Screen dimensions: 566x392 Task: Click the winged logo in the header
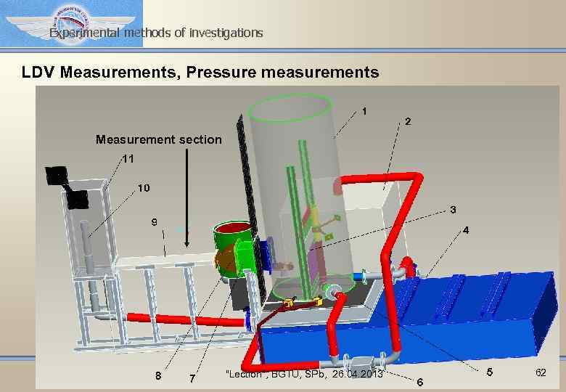pos(71,23)
